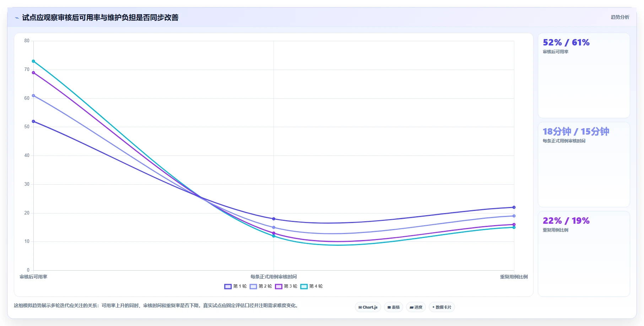Select 第 3 轮 point at 16 on 重复用例比例
The image size is (644, 326).
[x=514, y=224]
